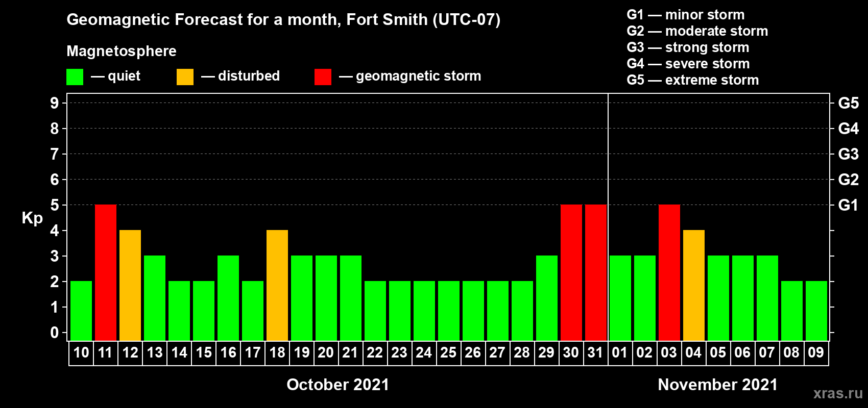Click the 'G5 — extreme storm' legend text

pyautogui.click(x=693, y=80)
